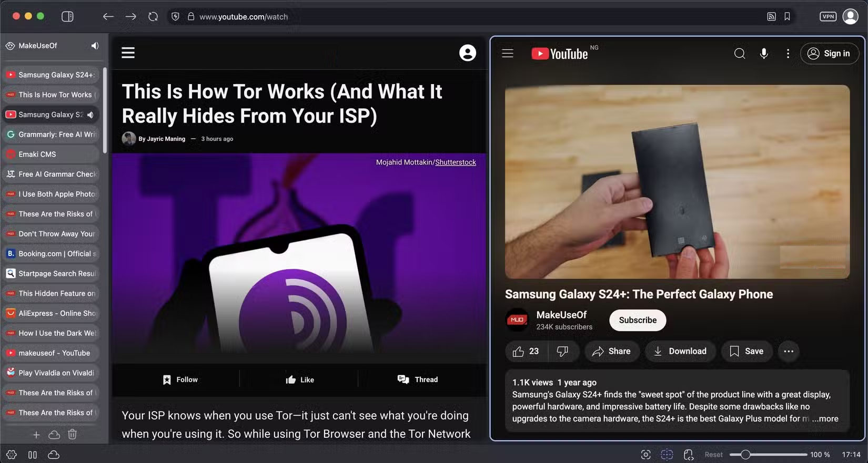Open sync status cloud in status bar
This screenshot has width=868, height=463.
pyautogui.click(x=54, y=455)
